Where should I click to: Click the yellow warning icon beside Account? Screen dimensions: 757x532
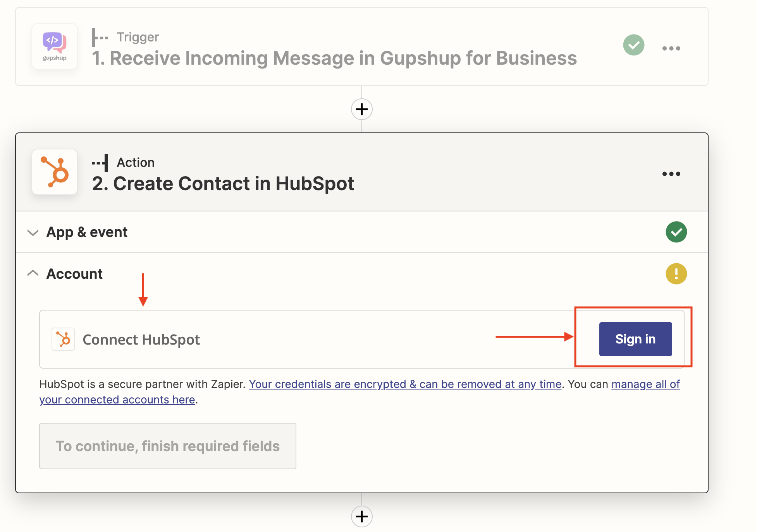(676, 274)
